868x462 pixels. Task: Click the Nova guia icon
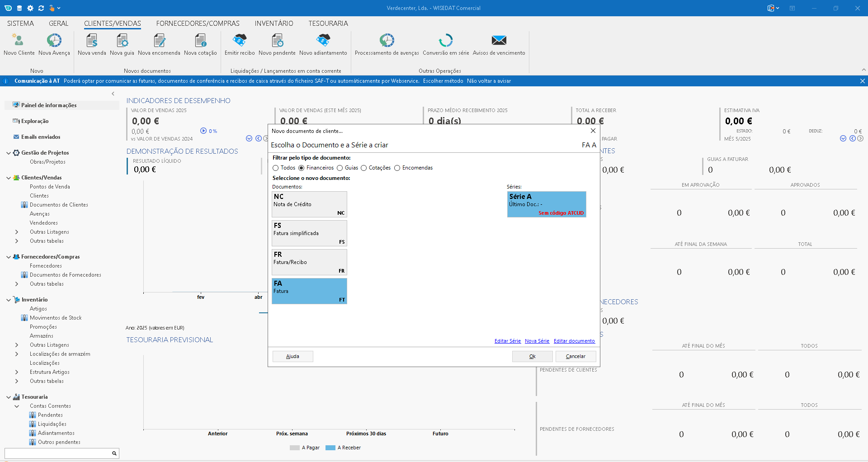(x=122, y=41)
